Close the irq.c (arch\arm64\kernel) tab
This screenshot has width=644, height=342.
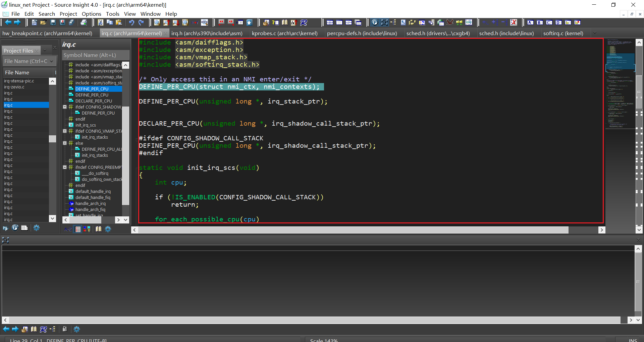pyautogui.click(x=166, y=33)
